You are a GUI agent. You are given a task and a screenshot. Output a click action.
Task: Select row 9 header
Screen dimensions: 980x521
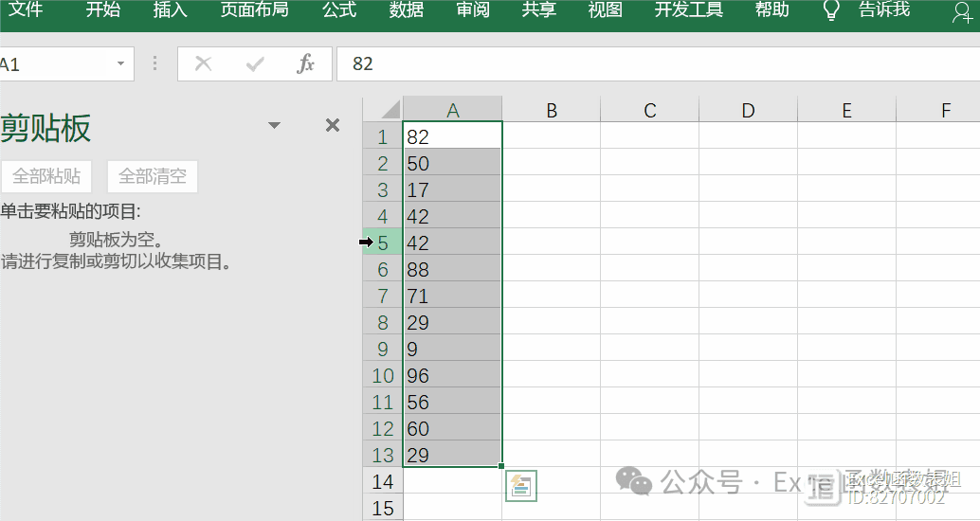[x=383, y=349]
